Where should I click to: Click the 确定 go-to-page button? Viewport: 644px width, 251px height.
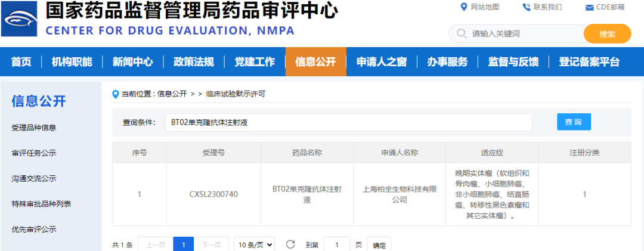[x=379, y=245]
